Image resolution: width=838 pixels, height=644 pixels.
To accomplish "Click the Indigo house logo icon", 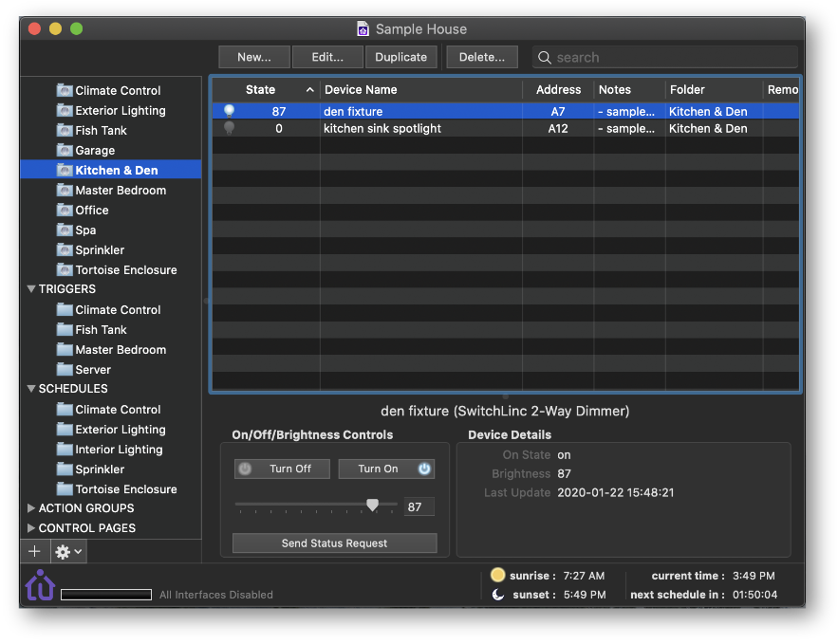I will (40, 585).
